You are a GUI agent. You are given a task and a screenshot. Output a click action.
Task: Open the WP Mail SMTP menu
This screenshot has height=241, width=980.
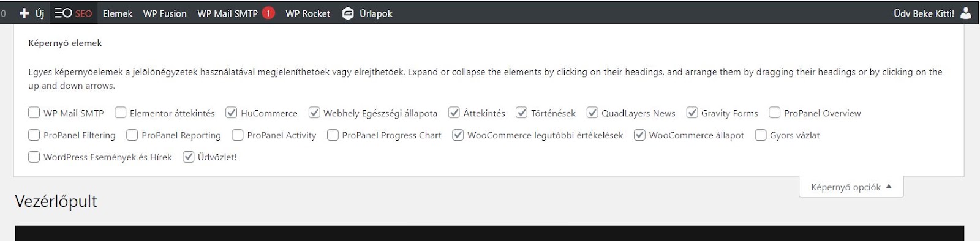(x=227, y=13)
